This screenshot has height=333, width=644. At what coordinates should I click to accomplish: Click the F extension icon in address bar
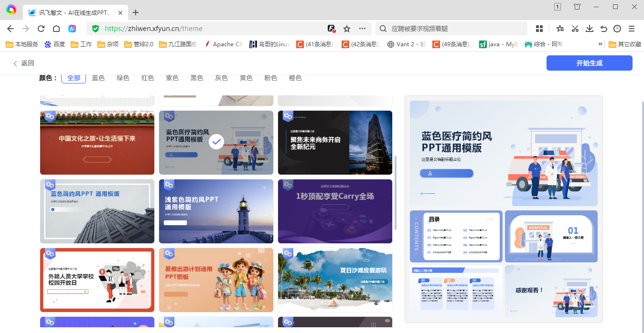tap(332, 29)
